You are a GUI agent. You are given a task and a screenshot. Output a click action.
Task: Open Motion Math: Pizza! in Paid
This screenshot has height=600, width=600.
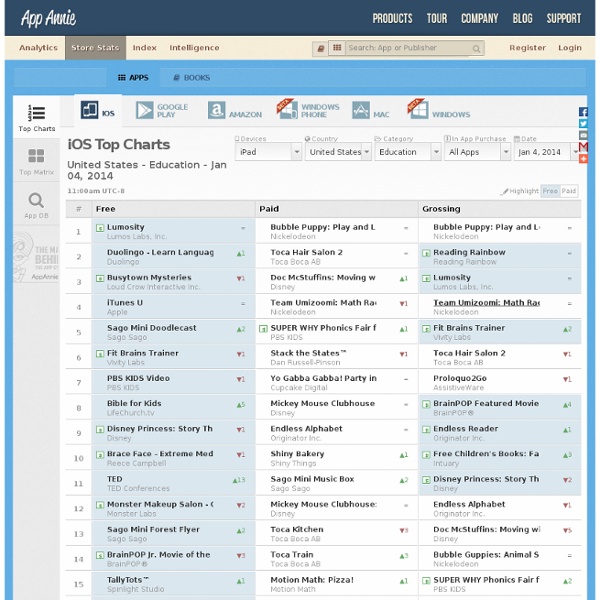312,580
